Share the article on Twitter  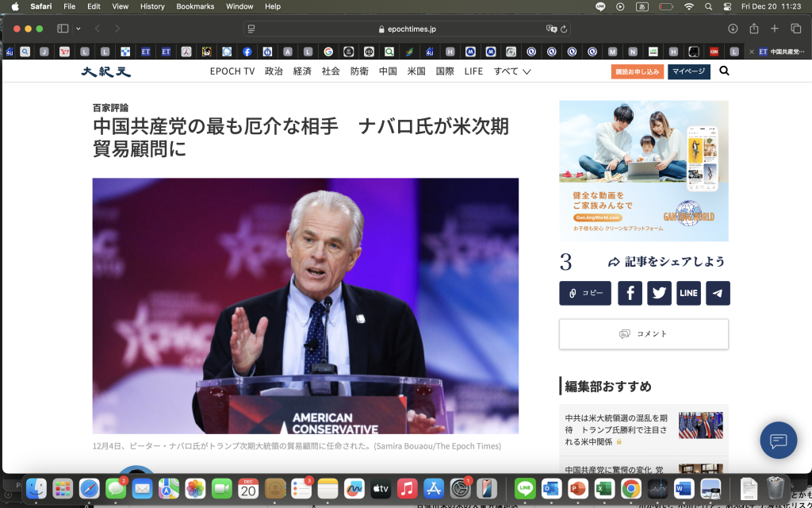[x=659, y=293]
